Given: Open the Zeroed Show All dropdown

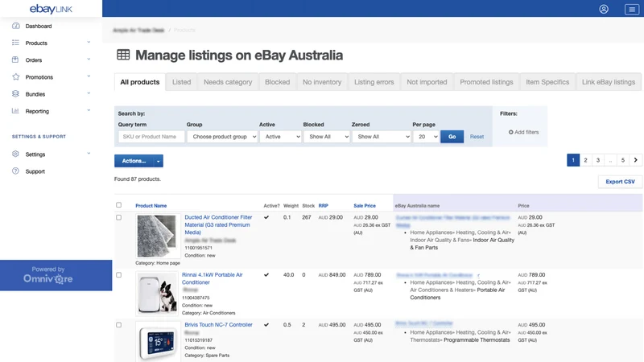Looking at the screenshot, I should coord(381,137).
